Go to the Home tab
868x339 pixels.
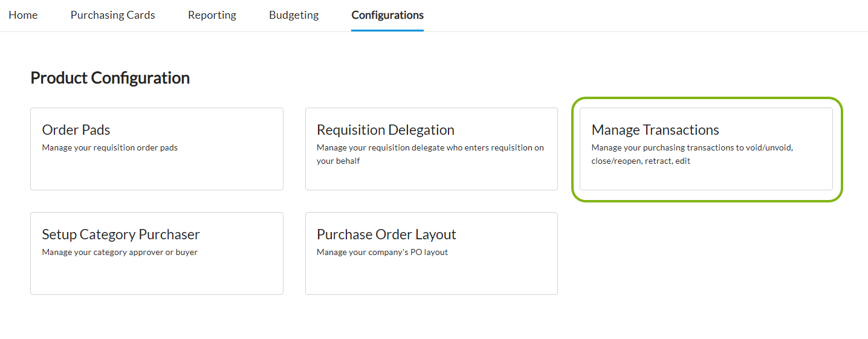coord(23,15)
